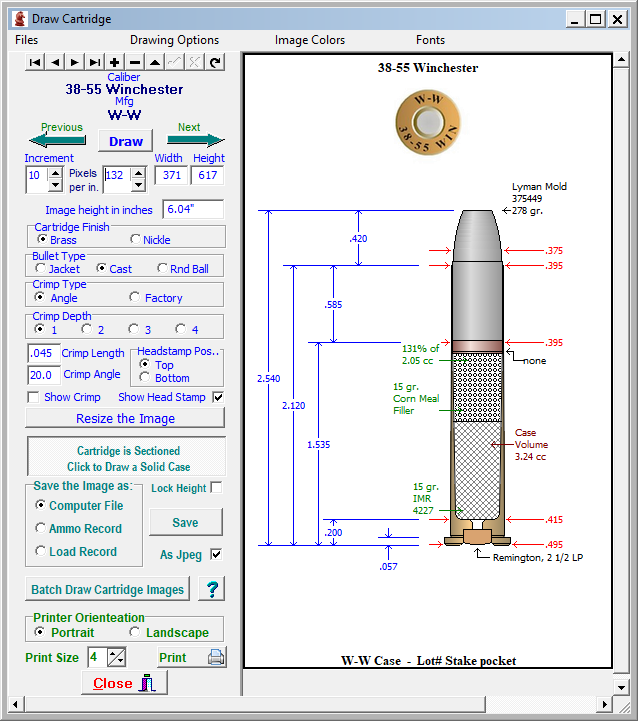Go to prior record in navigator
The height and width of the screenshot is (721, 638).
tap(55, 62)
